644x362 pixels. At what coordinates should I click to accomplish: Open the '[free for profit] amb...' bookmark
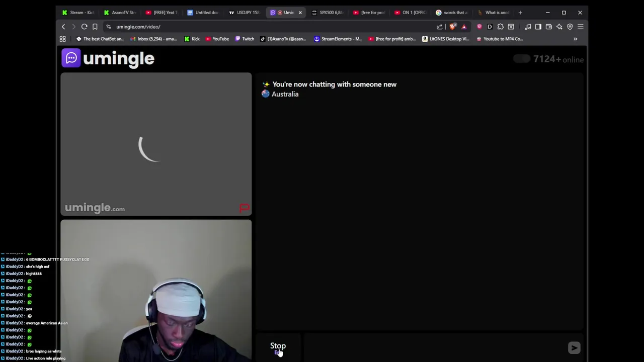(392, 39)
